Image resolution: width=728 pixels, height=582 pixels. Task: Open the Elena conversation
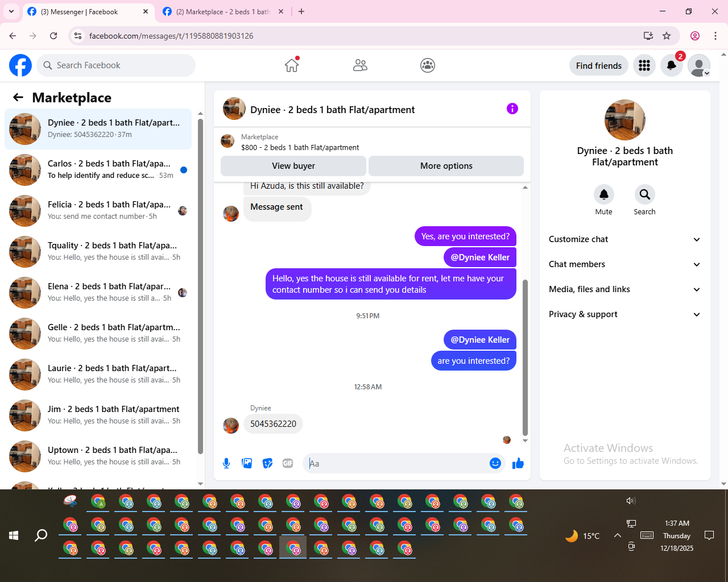pos(98,293)
